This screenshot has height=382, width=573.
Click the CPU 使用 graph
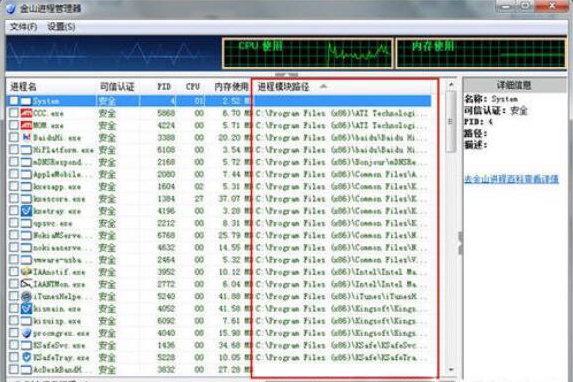tap(308, 54)
